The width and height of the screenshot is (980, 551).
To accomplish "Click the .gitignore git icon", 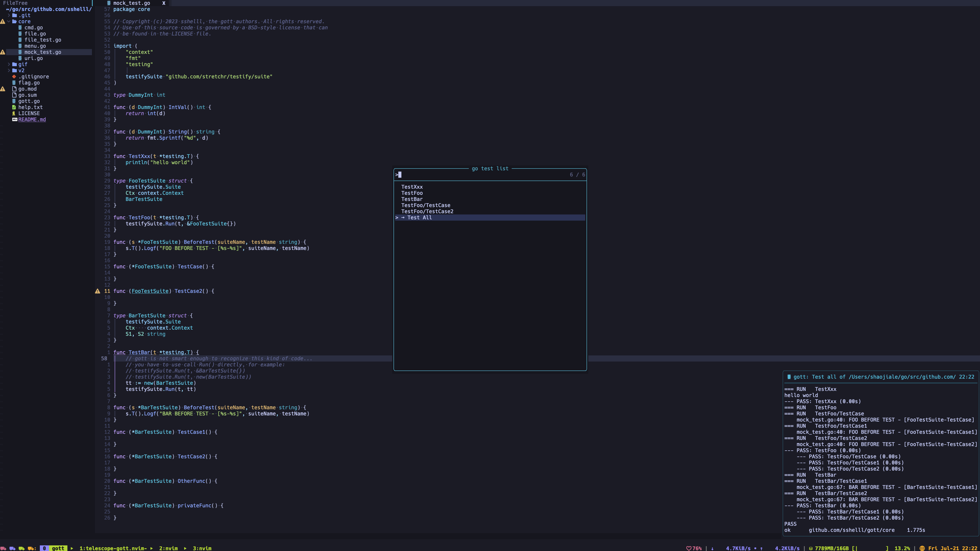I will 14,77.
